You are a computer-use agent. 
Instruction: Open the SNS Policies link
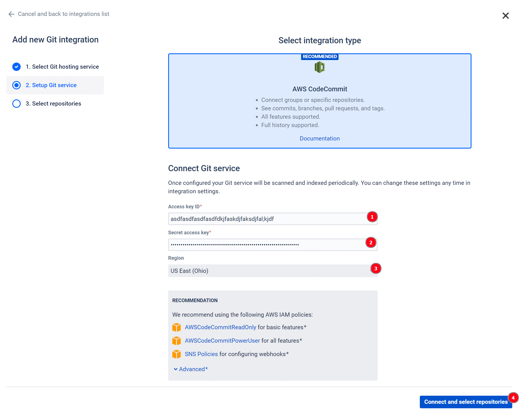pyautogui.click(x=201, y=354)
